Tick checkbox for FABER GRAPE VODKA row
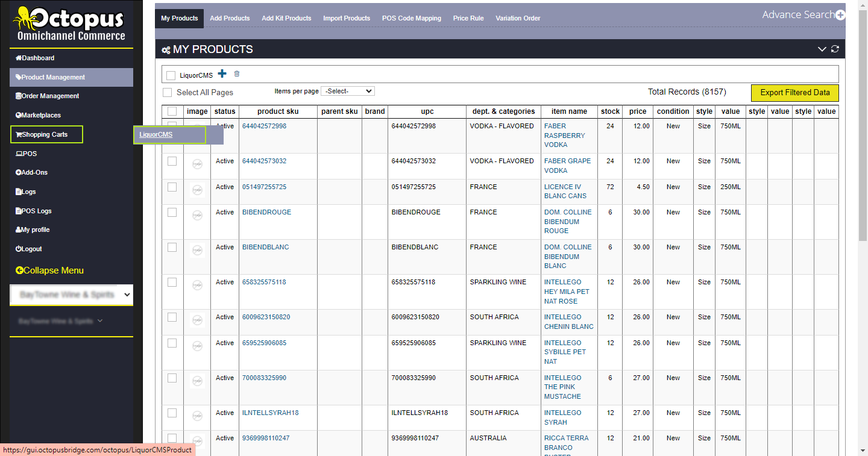This screenshot has width=868, height=456. [x=172, y=161]
